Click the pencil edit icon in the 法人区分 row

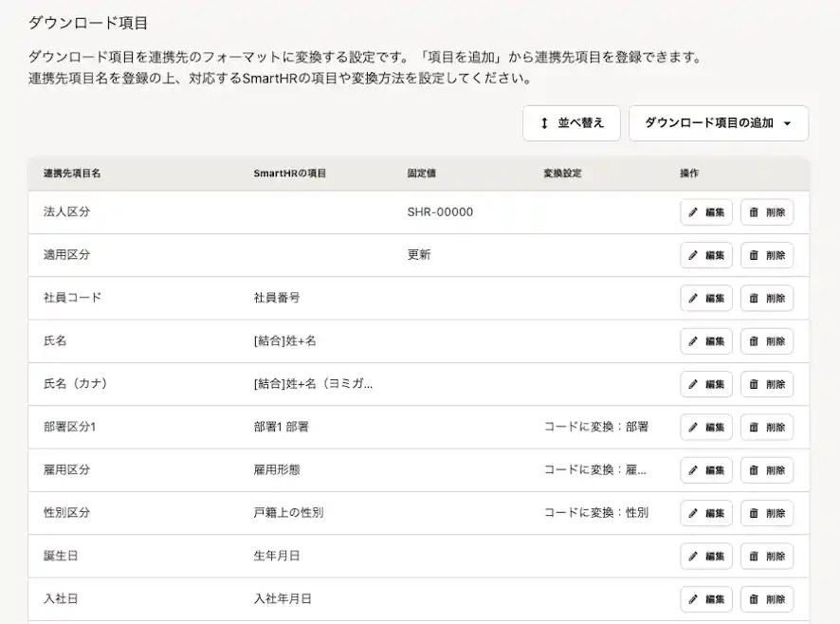coord(691,211)
